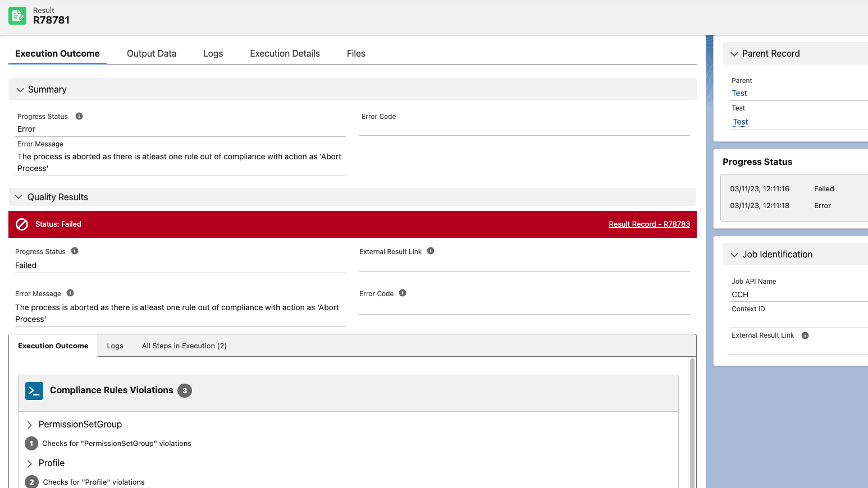868x488 pixels.
Task: Click info icon beside External Result Link in Quality Results
Action: (431, 251)
